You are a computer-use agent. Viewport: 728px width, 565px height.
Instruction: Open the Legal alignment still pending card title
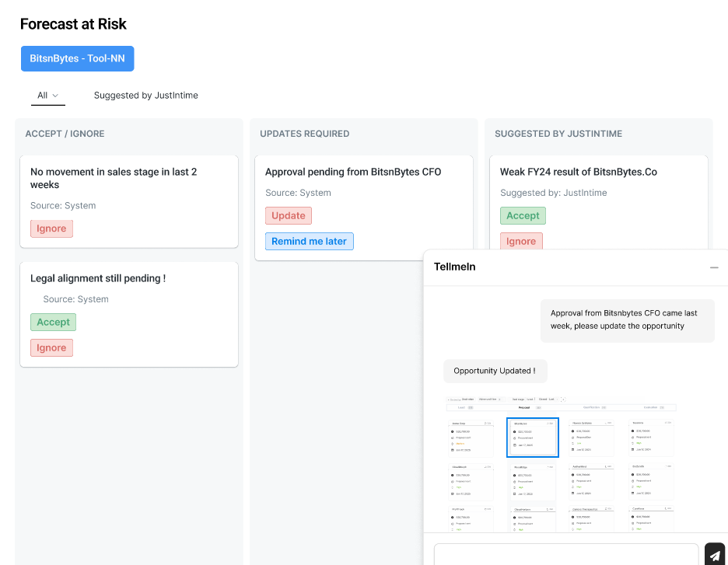(x=98, y=278)
